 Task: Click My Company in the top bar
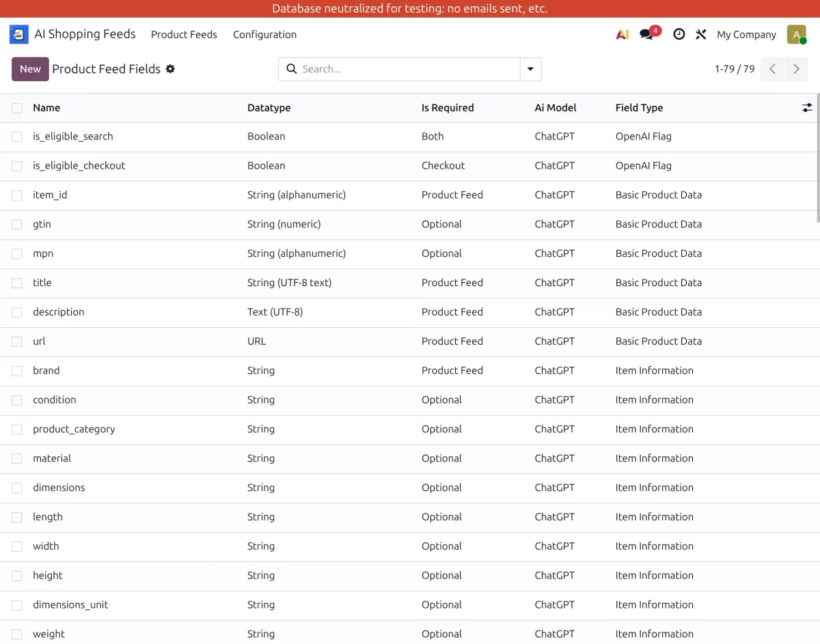pyautogui.click(x=746, y=34)
